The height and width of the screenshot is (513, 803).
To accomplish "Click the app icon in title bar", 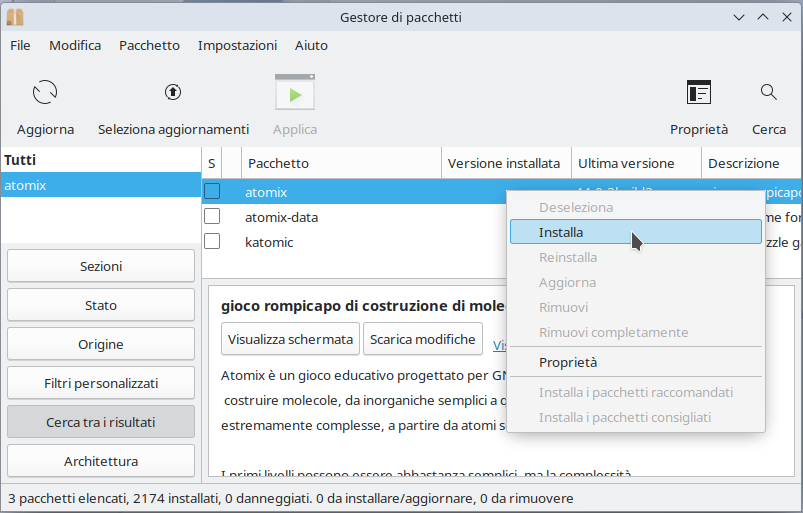I will click(x=15, y=17).
